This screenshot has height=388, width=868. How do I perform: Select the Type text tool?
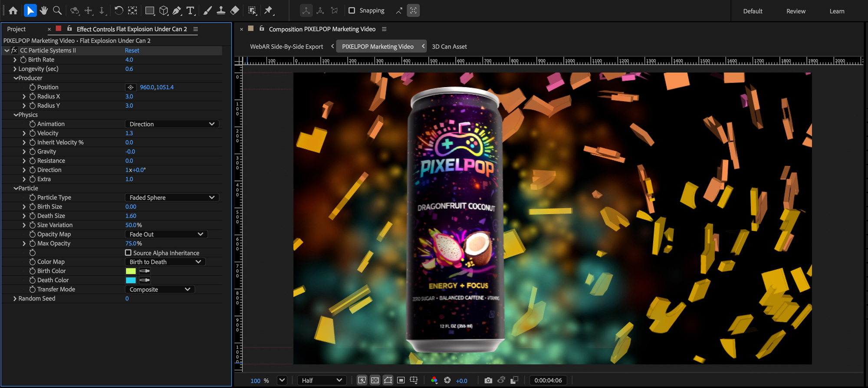pos(190,10)
